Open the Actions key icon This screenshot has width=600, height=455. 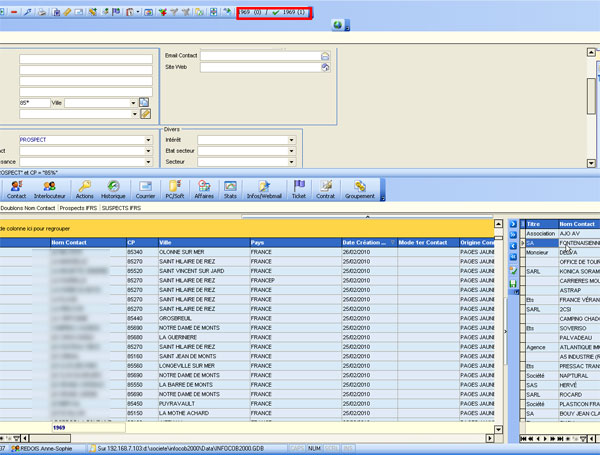coord(84,189)
